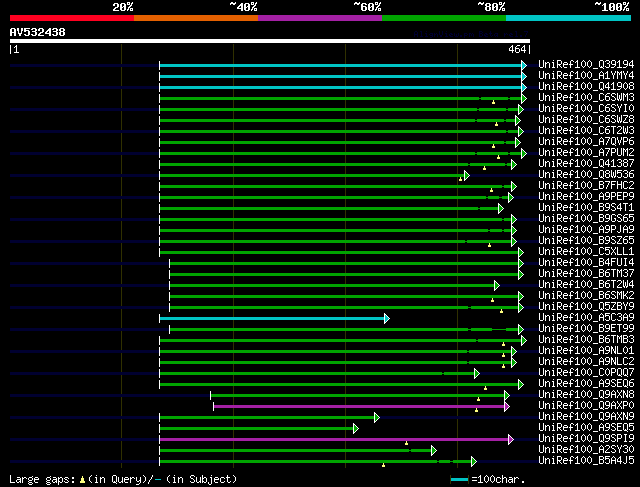Click the arrowhead ending the UniRef100_Q39194 alignment
This screenshot has width=640, height=487.
523,65
